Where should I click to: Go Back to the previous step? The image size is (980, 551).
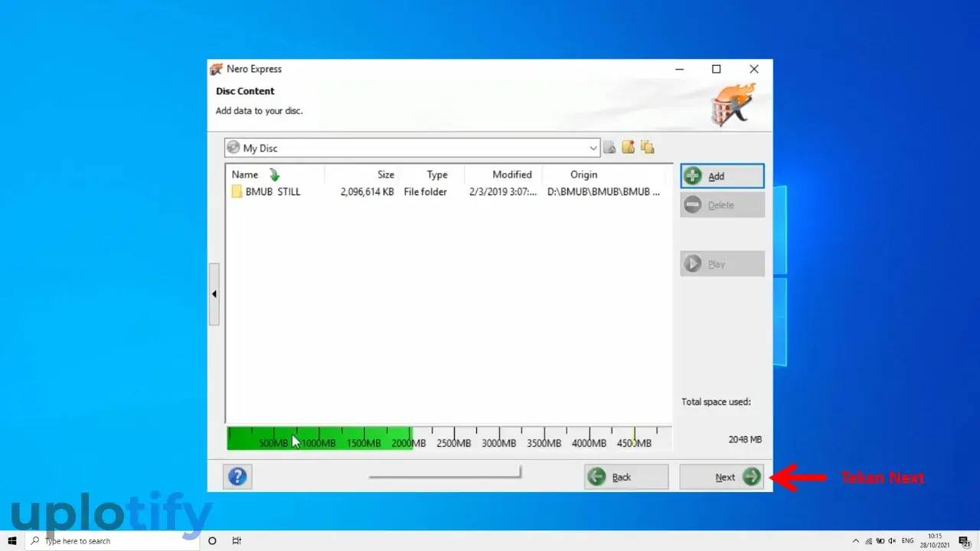point(626,478)
